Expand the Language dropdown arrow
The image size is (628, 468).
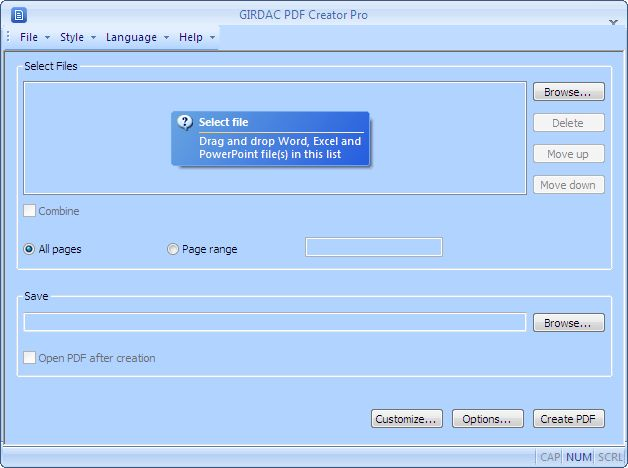[166, 38]
